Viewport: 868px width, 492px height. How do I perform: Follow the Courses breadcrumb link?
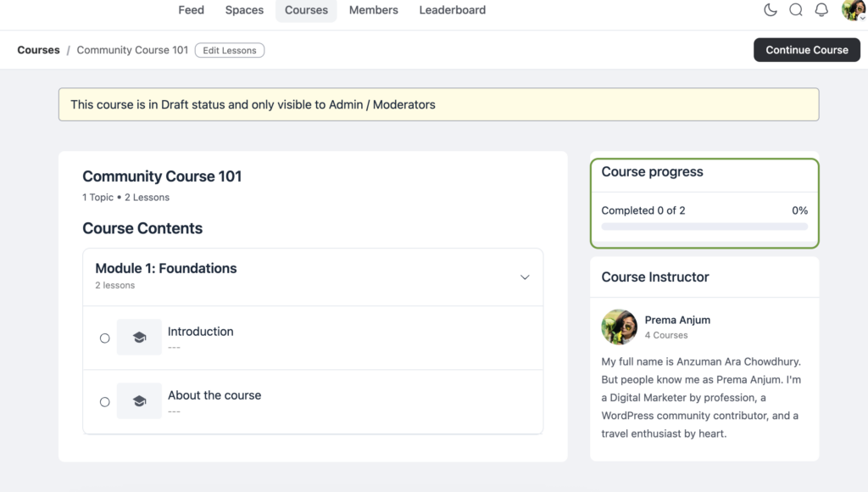38,50
